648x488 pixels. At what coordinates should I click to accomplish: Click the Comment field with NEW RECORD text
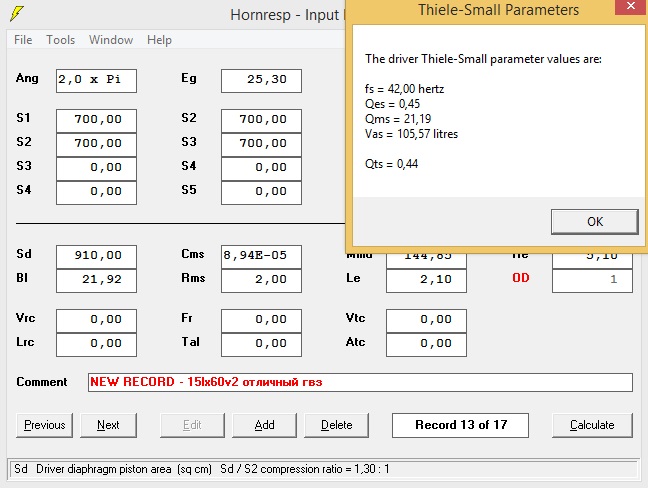(x=360, y=382)
